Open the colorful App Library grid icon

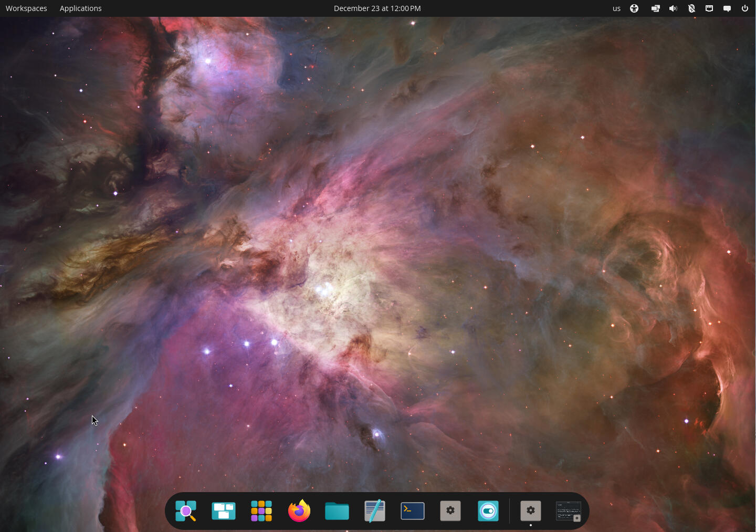261,511
